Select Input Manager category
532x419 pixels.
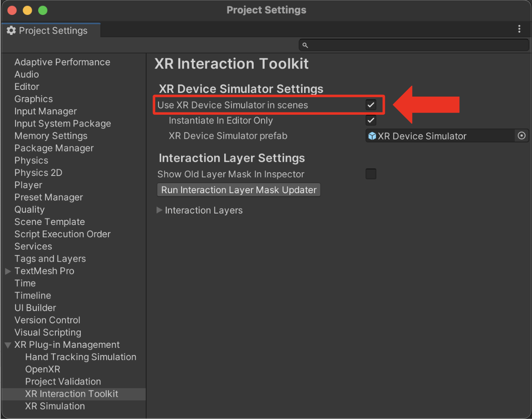[x=45, y=111]
